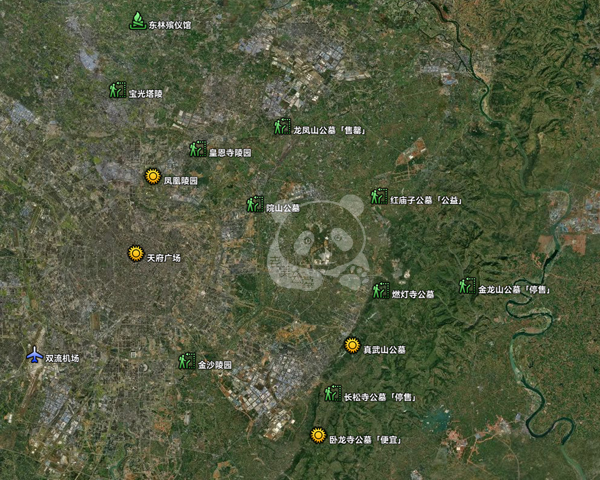Click the 龙凤山公墓「售罄」 marker icon
600x480 pixels.
282,127
